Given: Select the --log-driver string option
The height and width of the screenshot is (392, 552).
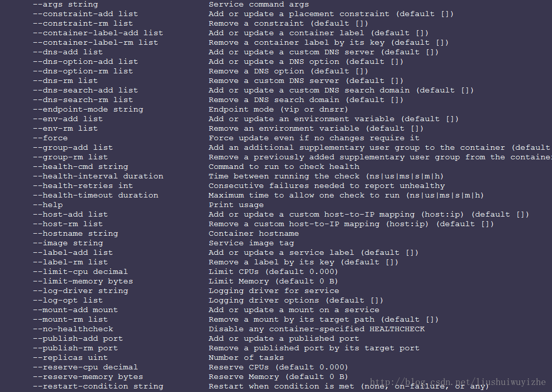Looking at the screenshot, I should tap(80, 290).
